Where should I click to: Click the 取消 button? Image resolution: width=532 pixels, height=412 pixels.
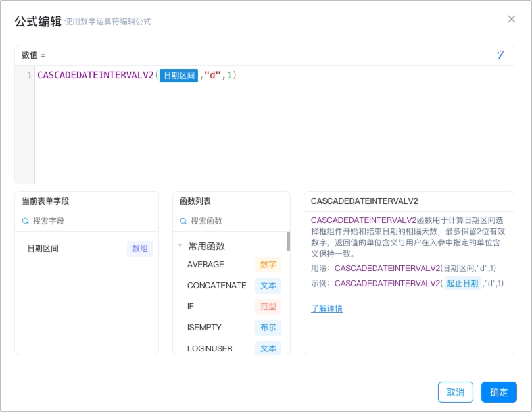tap(455, 392)
